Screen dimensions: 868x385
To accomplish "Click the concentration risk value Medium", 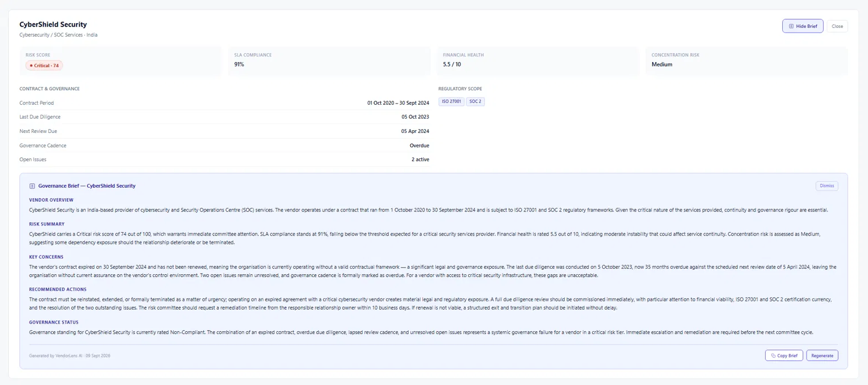I will [x=662, y=64].
